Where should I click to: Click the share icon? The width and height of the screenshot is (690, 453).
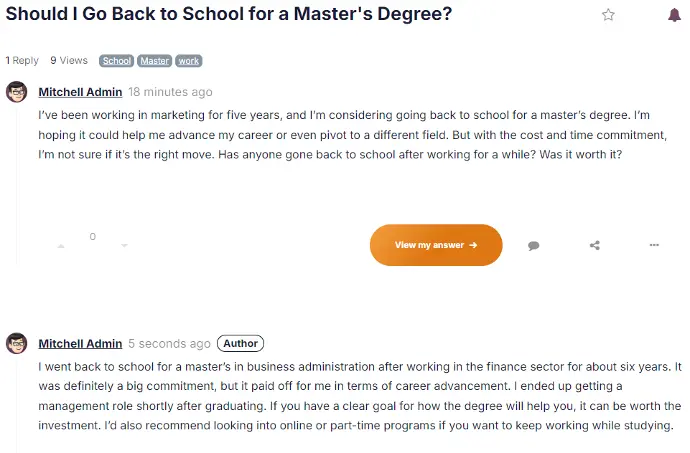click(595, 245)
